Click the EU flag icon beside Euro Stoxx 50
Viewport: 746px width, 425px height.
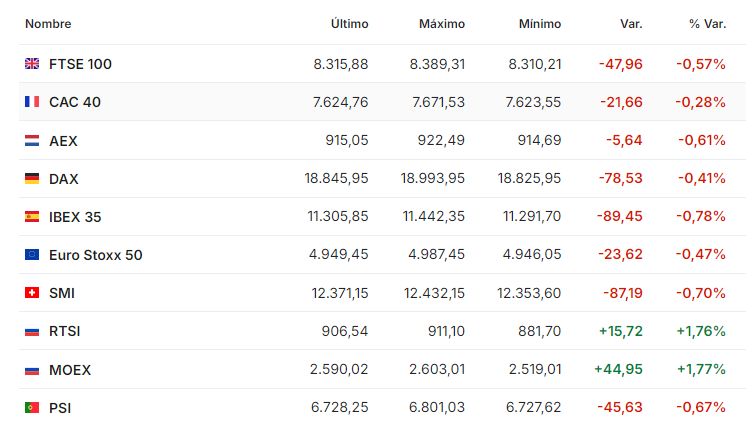click(32, 255)
